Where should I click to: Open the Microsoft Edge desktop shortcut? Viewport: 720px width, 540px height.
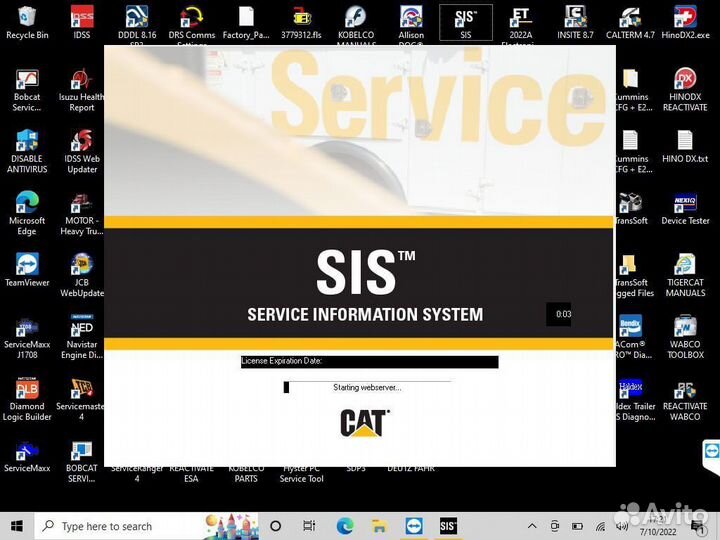(27, 213)
